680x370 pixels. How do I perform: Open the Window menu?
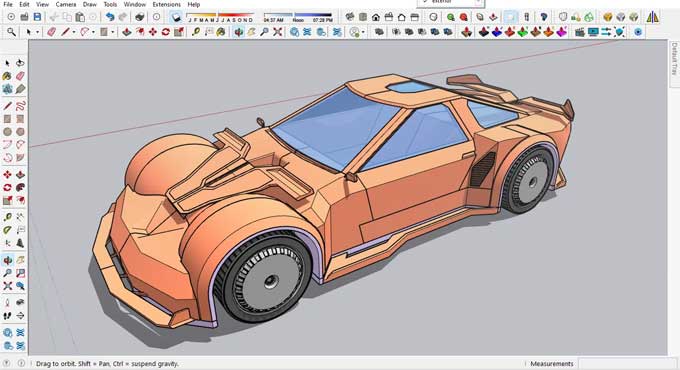coord(135,4)
